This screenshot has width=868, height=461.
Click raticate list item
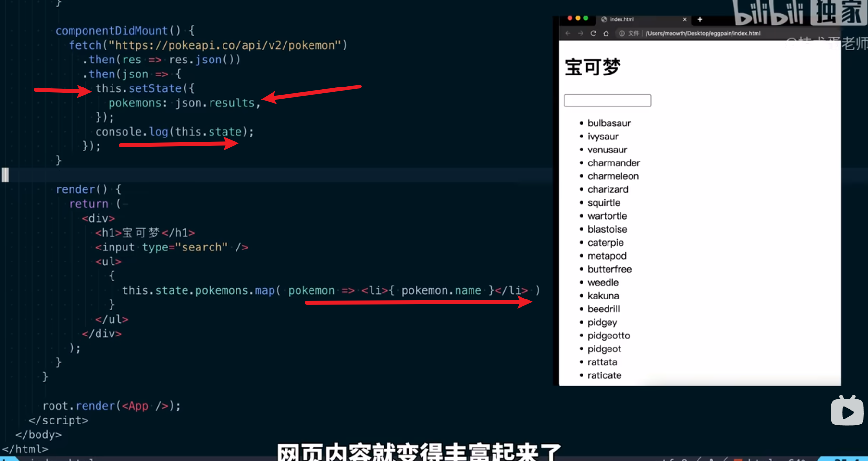[604, 375]
